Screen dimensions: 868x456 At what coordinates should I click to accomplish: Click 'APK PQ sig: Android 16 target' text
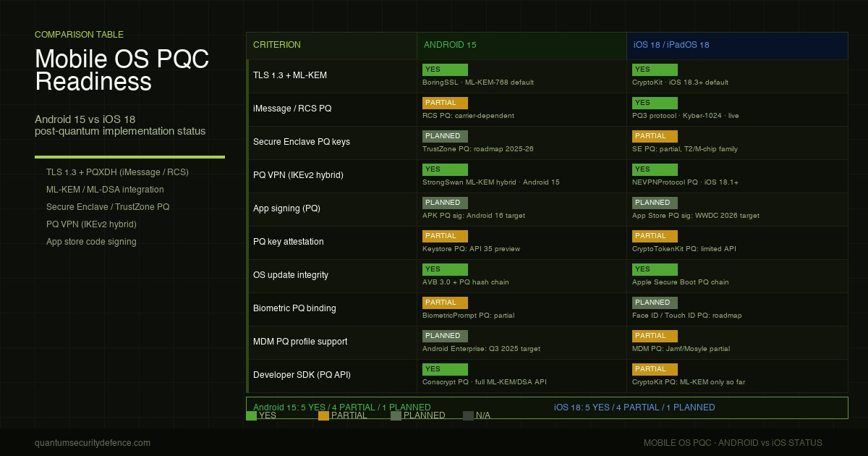[x=474, y=216]
